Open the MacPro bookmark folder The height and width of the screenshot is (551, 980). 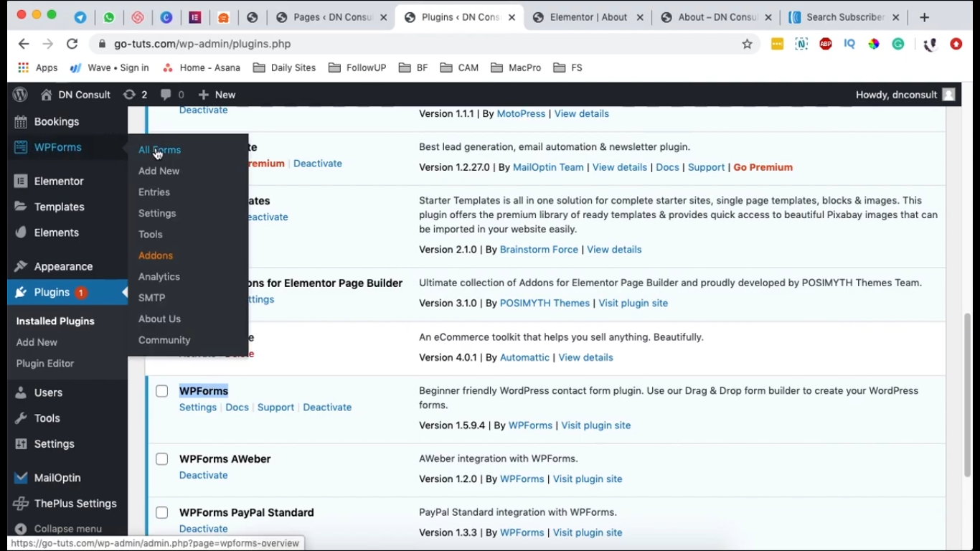[x=516, y=67]
